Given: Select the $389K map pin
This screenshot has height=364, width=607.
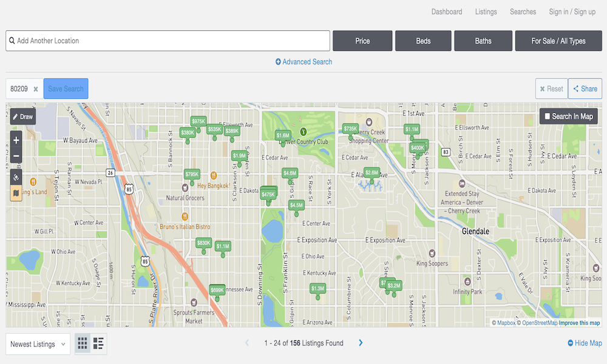Looking at the screenshot, I should (232, 133).
